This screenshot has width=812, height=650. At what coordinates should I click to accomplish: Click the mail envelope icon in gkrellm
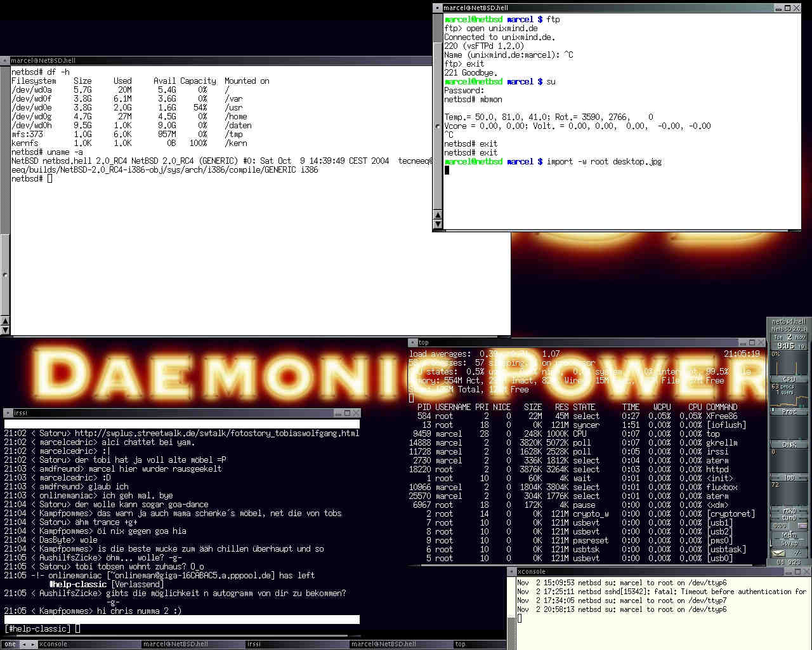(x=778, y=553)
